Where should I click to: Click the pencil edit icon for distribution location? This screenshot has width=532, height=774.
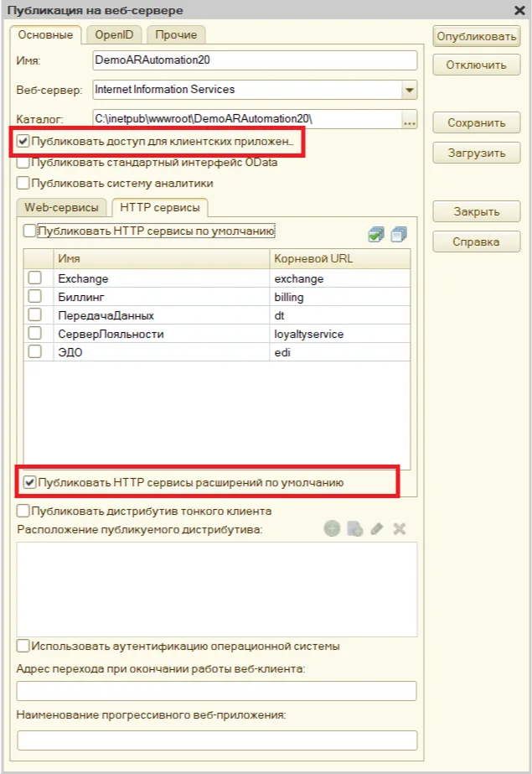(377, 528)
